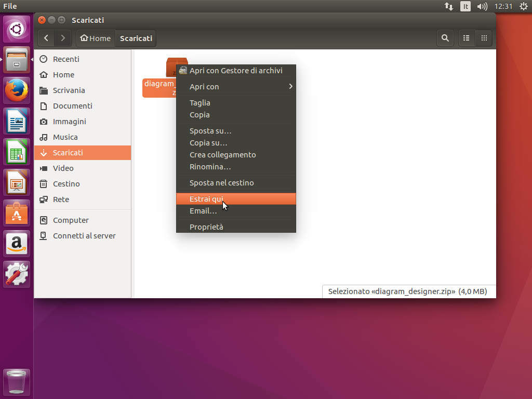
Task: Expand the 'Apri con' submenu
Action: [x=236, y=87]
